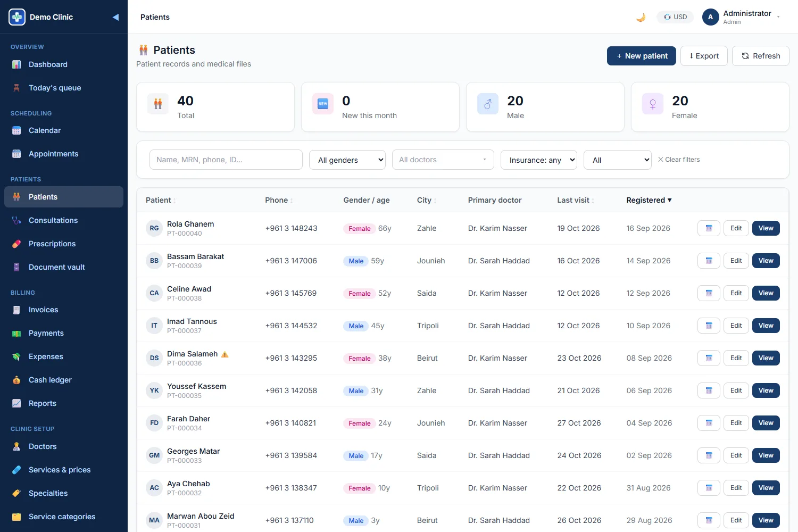
Task: Click the Cash ledger money bag icon
Action: point(16,380)
